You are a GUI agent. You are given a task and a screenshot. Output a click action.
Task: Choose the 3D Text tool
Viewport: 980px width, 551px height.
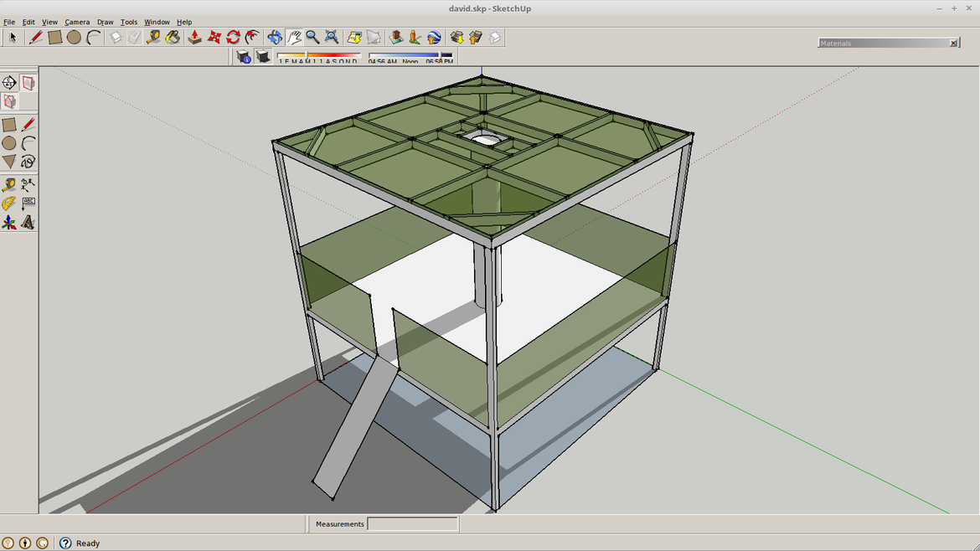pos(28,223)
